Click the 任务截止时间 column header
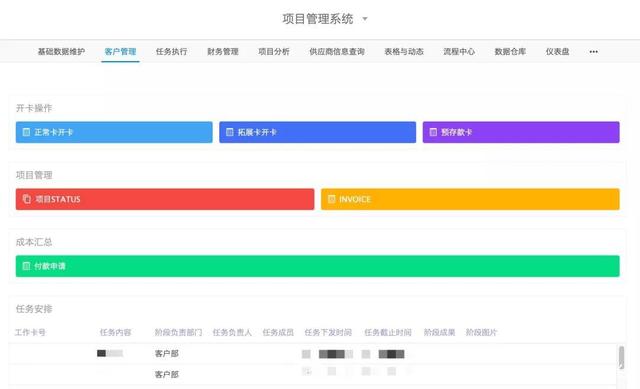Image resolution: width=640 pixels, height=389 pixels. point(388,332)
